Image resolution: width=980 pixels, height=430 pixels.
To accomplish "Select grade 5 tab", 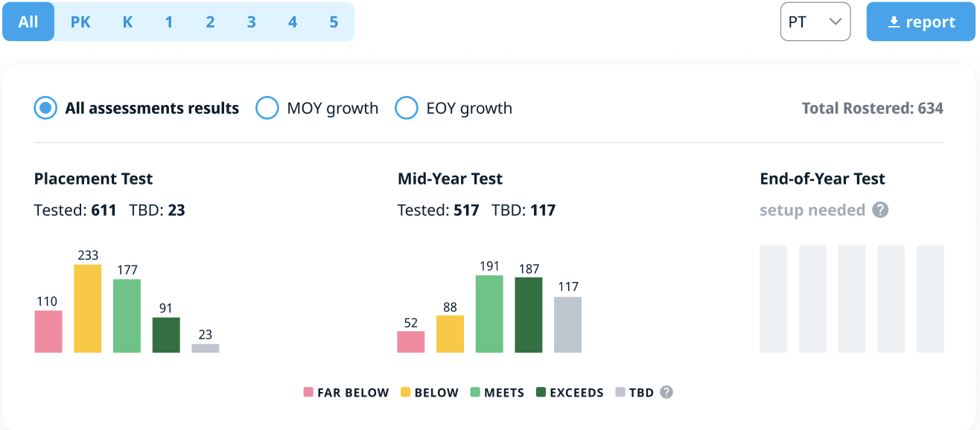I will click(x=334, y=22).
